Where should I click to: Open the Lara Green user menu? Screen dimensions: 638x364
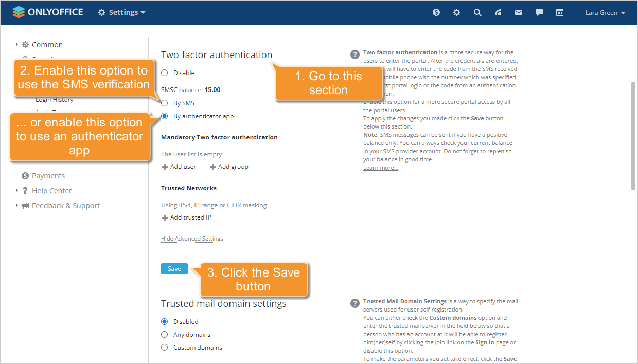click(x=605, y=13)
